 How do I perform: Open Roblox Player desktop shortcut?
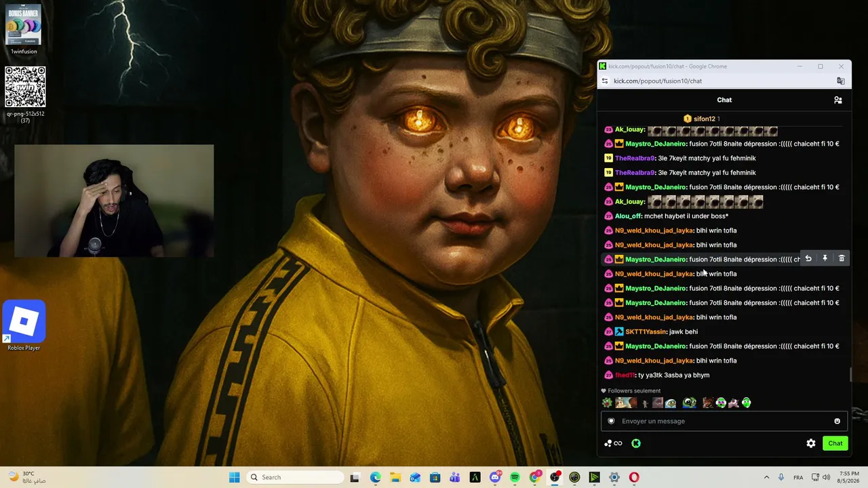click(x=24, y=326)
